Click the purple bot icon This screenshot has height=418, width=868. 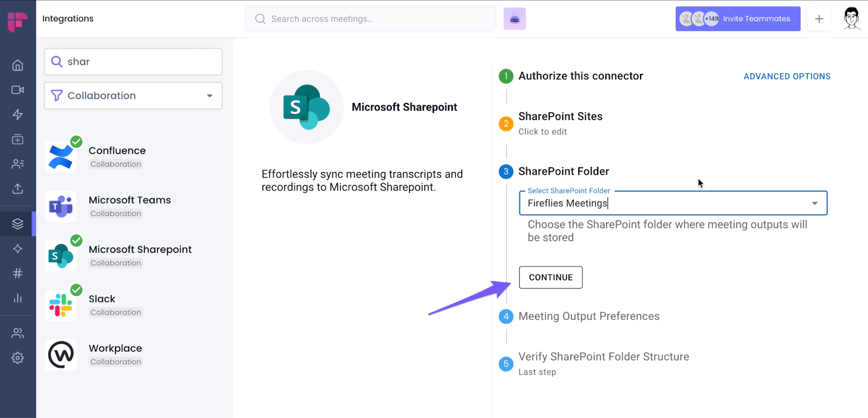point(514,19)
